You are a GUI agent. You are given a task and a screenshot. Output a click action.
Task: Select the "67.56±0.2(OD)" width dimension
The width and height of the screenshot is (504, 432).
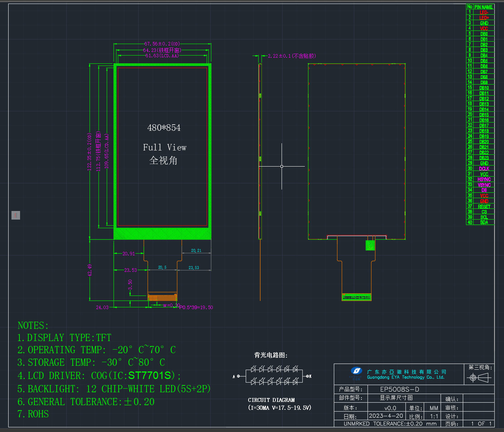(x=162, y=44)
